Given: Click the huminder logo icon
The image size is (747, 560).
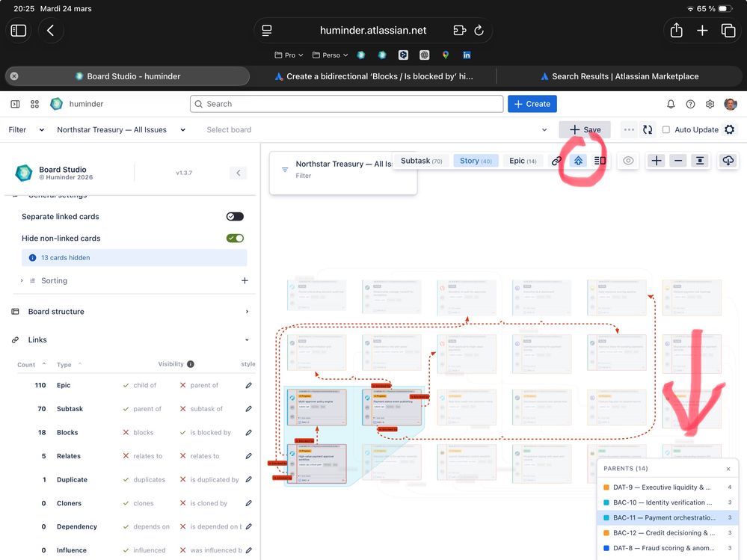Looking at the screenshot, I should [56, 104].
